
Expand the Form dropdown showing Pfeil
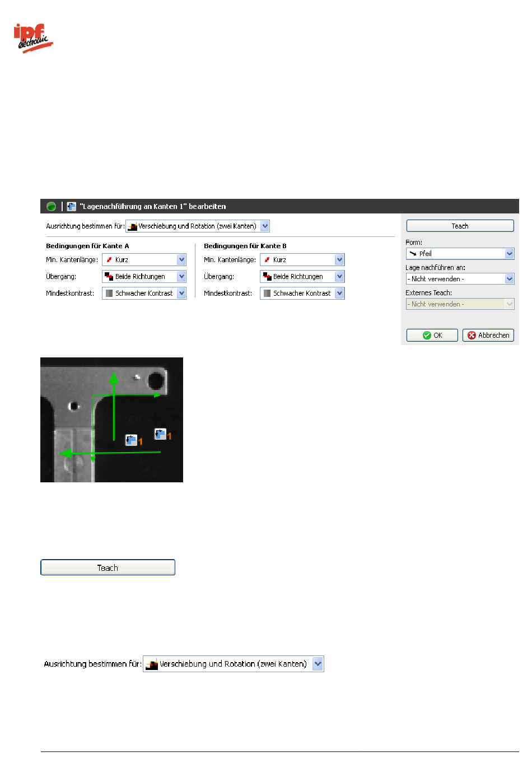tap(509, 253)
